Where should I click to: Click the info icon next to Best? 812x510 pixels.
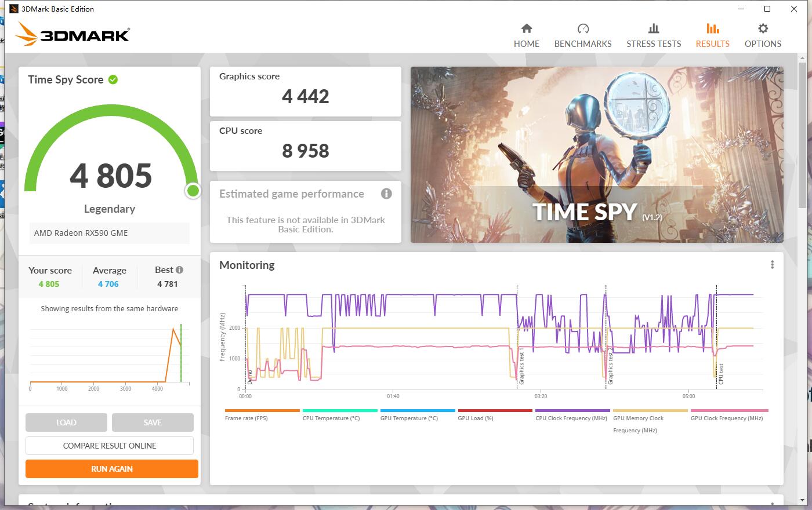179,269
